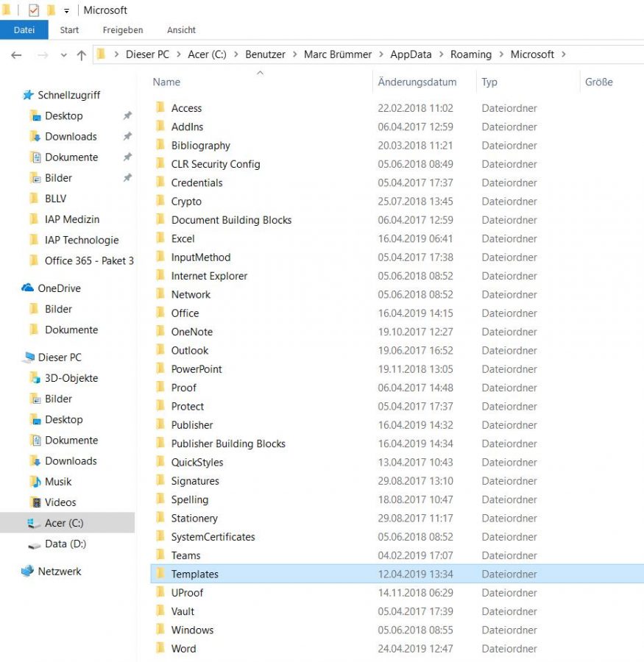Open the Customize Quick Access Toolbar dropdown
644x662 pixels.
(65, 10)
